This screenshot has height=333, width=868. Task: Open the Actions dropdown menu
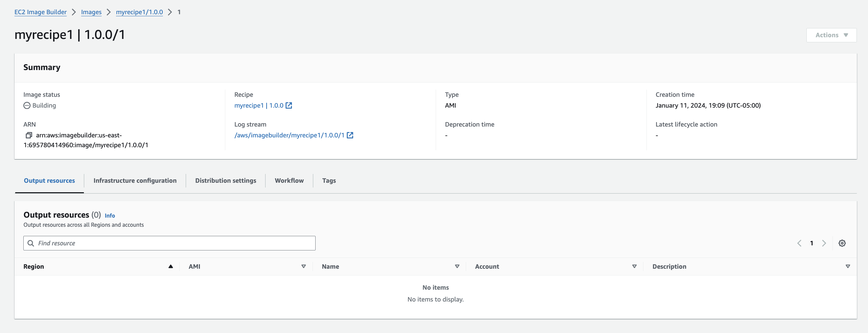point(831,35)
